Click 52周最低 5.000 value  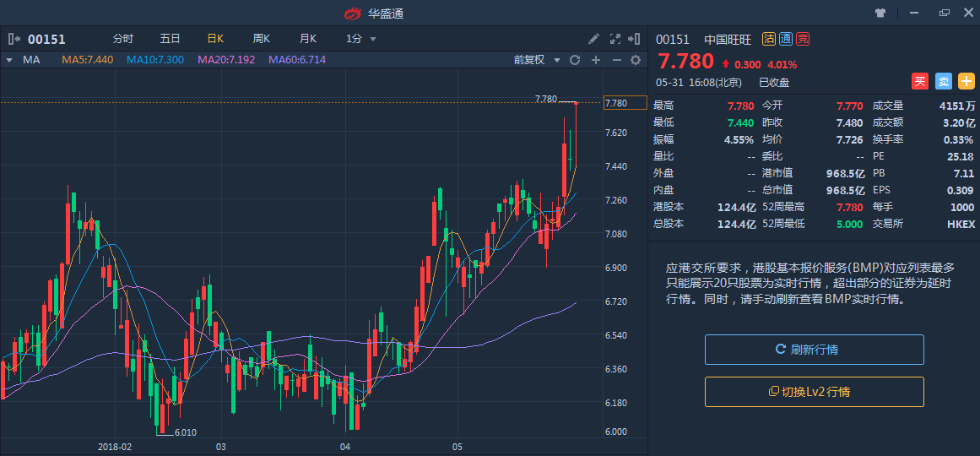pos(849,224)
